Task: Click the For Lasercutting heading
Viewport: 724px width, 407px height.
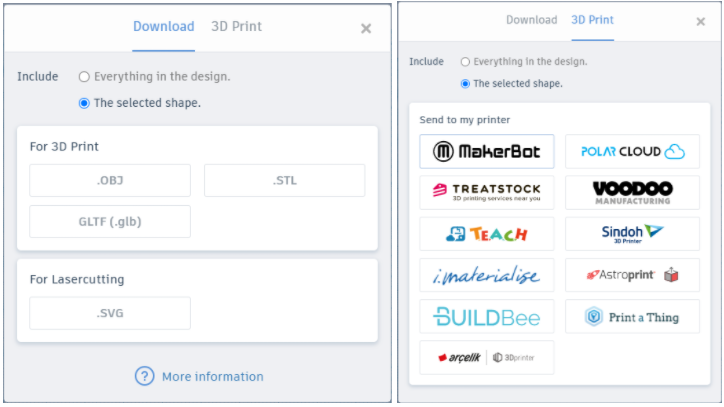Action: (77, 279)
